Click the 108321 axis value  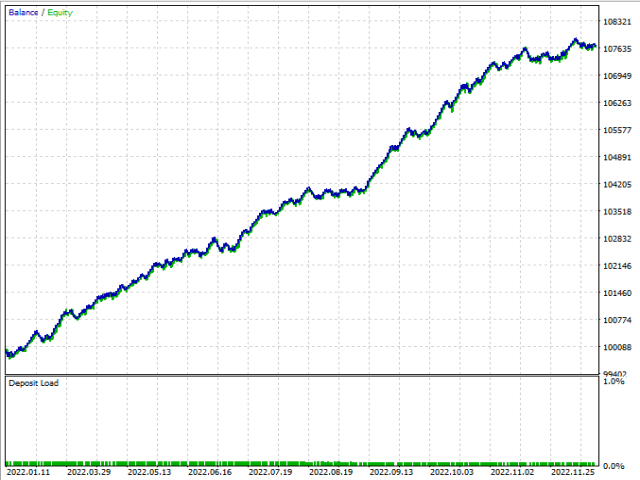click(617, 22)
